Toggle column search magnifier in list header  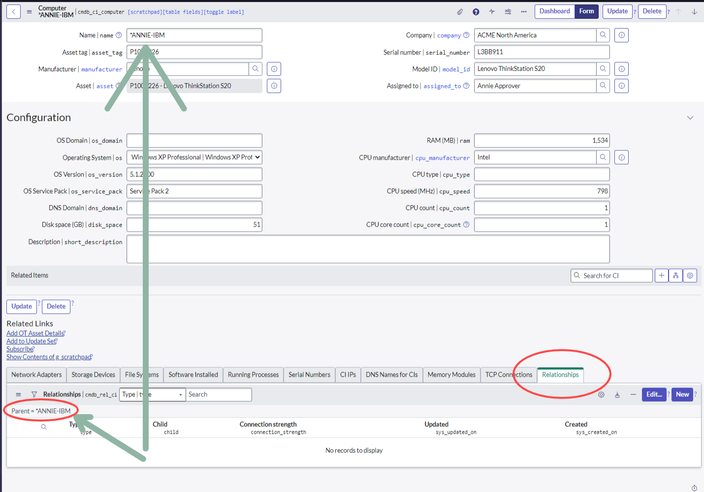coord(44,427)
